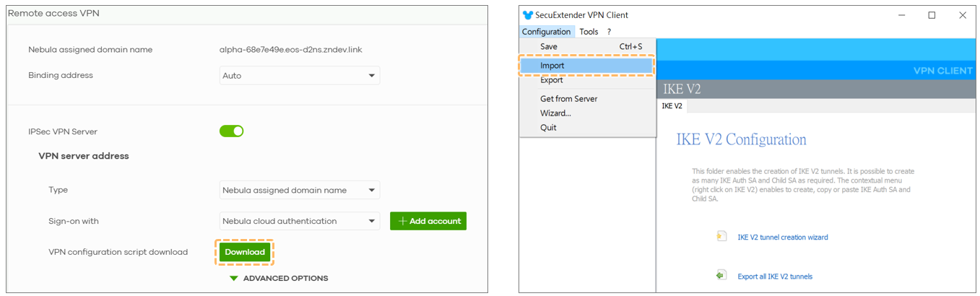Click the IKE V2 tunnel creation wizard icon
The width and height of the screenshot is (980, 296).
pos(721,236)
